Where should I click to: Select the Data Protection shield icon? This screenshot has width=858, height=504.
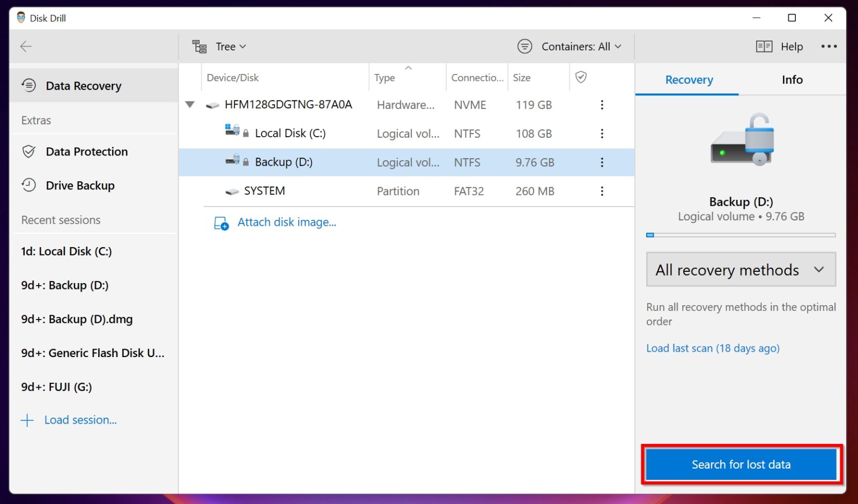click(x=29, y=152)
